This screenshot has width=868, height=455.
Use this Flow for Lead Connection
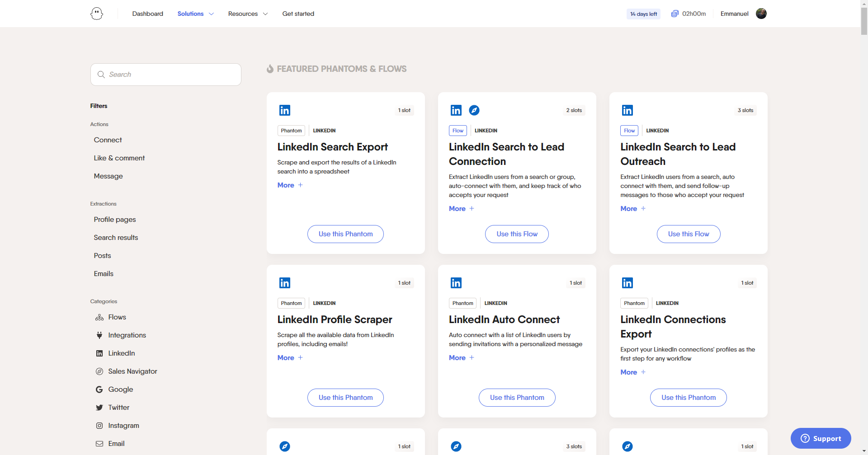(517, 234)
